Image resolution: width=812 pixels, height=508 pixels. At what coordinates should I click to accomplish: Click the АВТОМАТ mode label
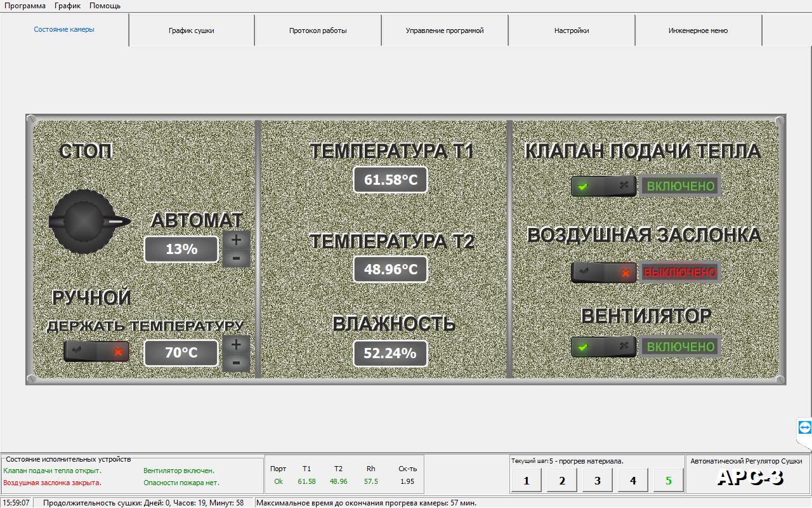pos(197,220)
